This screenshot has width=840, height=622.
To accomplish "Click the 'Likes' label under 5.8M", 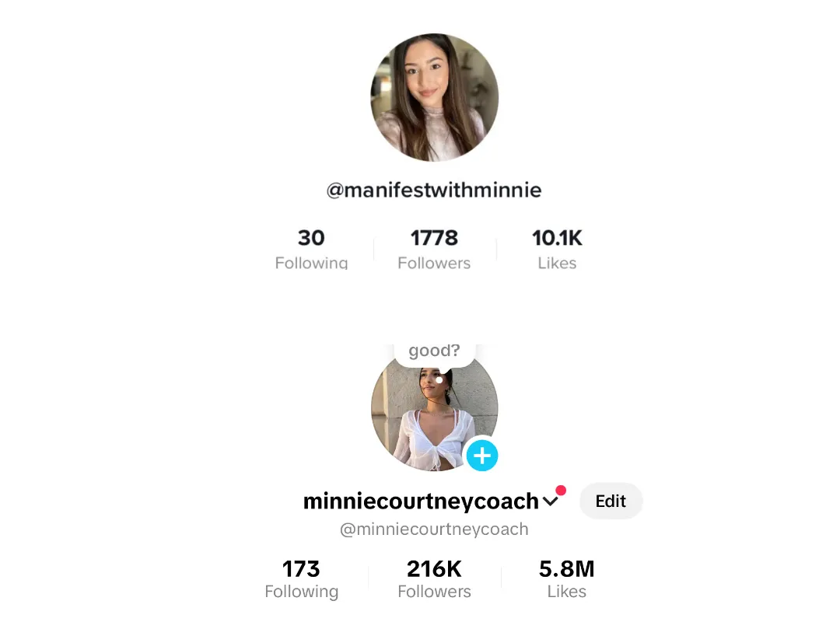I will pos(567,592).
